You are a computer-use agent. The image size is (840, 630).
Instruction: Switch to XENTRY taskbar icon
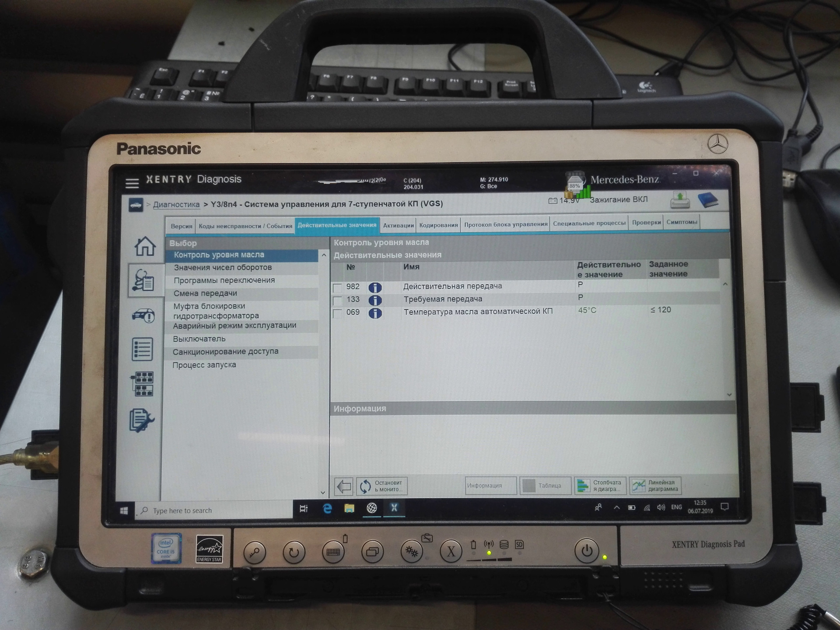pos(394,507)
